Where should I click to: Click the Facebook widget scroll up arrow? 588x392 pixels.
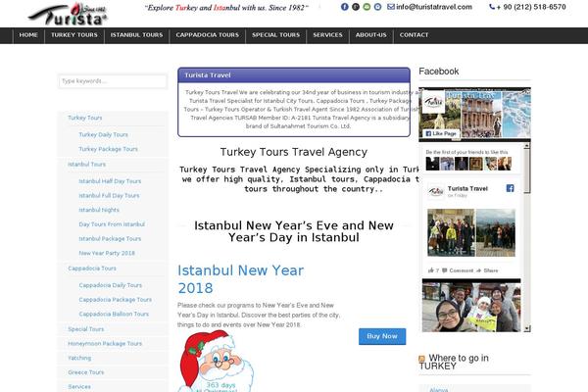(x=527, y=145)
